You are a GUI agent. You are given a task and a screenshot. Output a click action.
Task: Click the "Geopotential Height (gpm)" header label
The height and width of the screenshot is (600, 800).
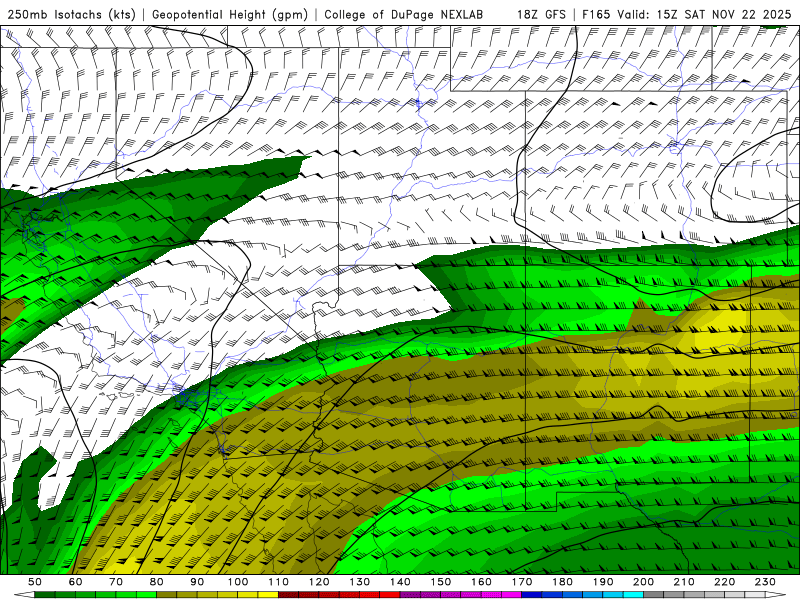pyautogui.click(x=230, y=14)
